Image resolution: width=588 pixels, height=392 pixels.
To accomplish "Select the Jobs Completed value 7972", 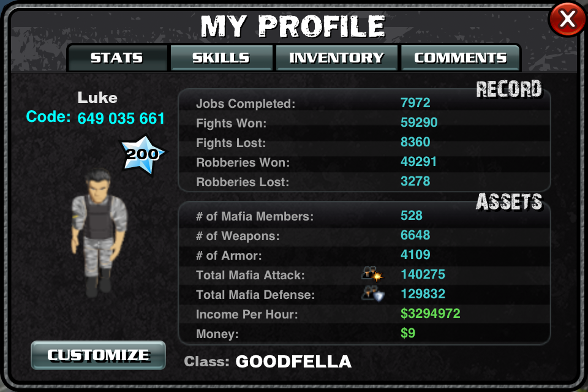I will tap(415, 103).
